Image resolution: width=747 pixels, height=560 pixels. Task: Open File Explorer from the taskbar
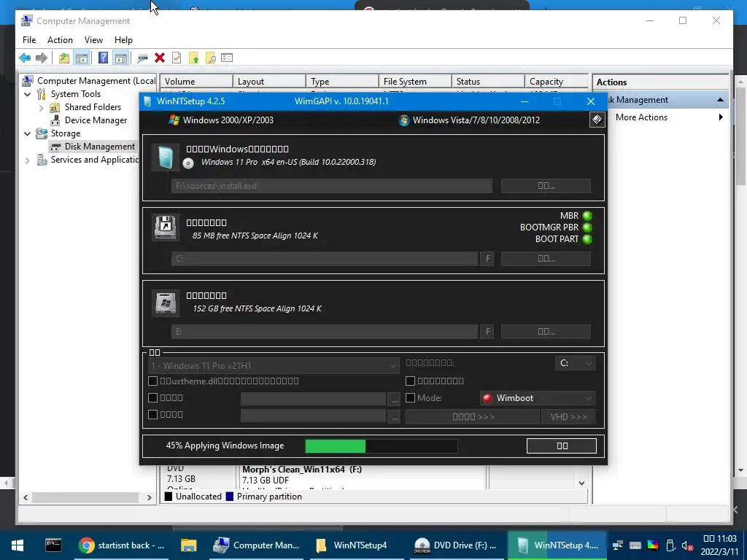[189, 545]
